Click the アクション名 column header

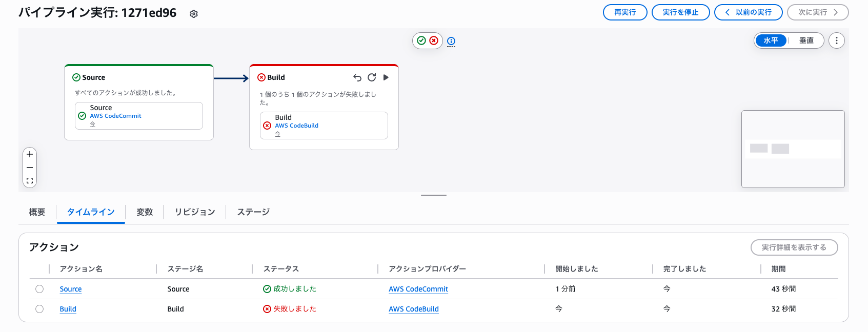[x=81, y=269]
